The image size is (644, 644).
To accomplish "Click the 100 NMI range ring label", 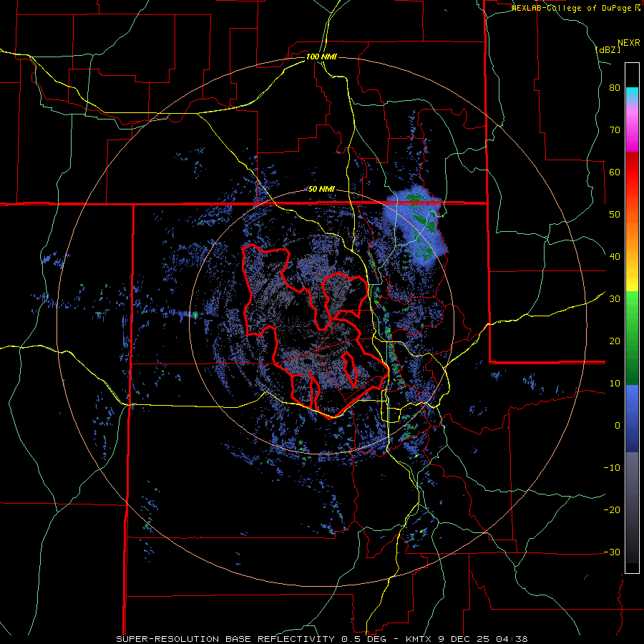I will click(x=321, y=57).
